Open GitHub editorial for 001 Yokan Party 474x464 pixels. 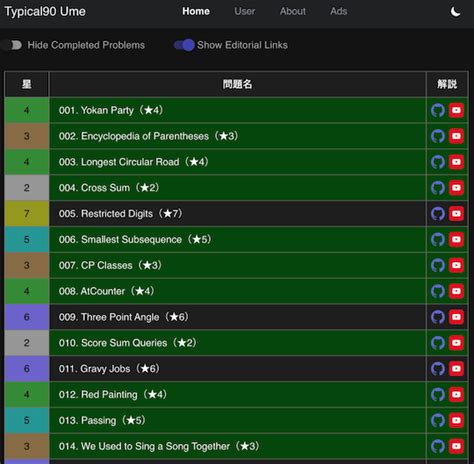[438, 110]
